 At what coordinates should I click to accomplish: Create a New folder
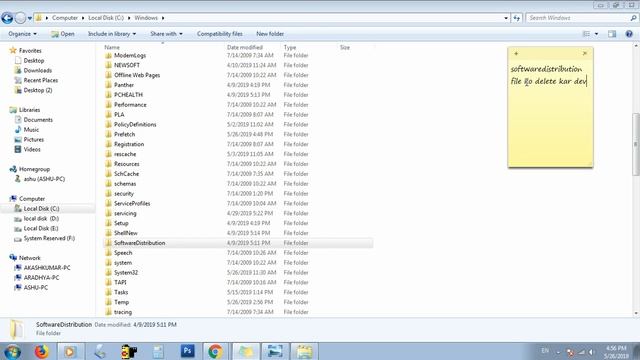(270, 34)
